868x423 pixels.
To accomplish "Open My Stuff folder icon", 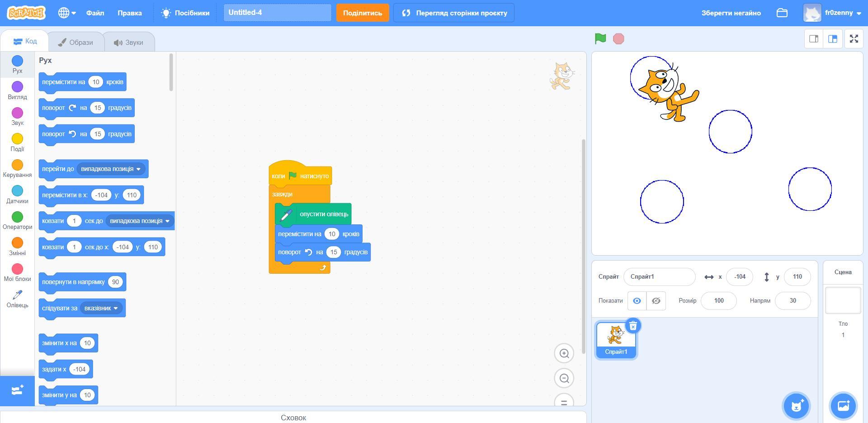I will 782,13.
